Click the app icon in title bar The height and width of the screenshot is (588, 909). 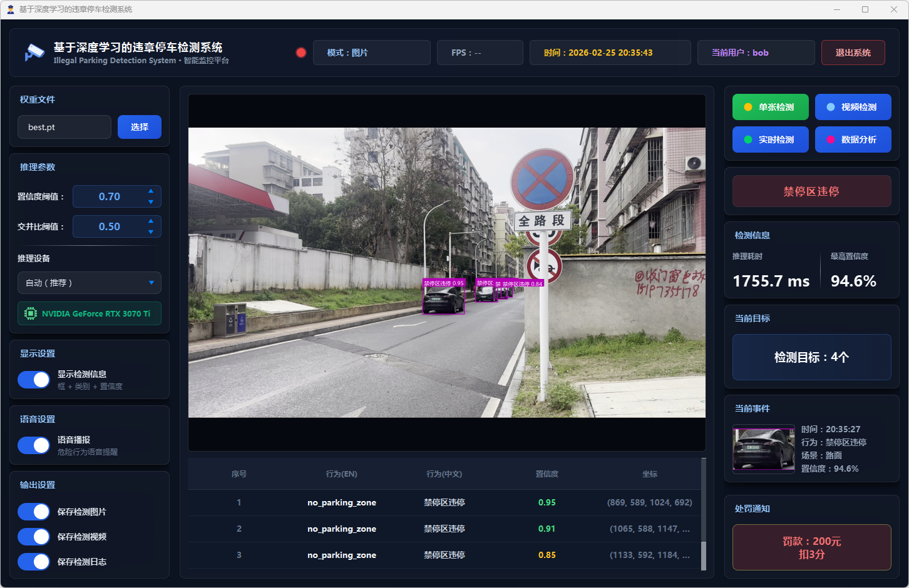point(10,9)
